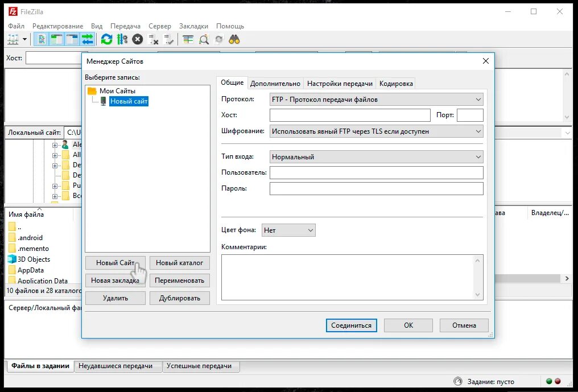Click the FileZilla logo in title bar
578x392 pixels.
13,11
